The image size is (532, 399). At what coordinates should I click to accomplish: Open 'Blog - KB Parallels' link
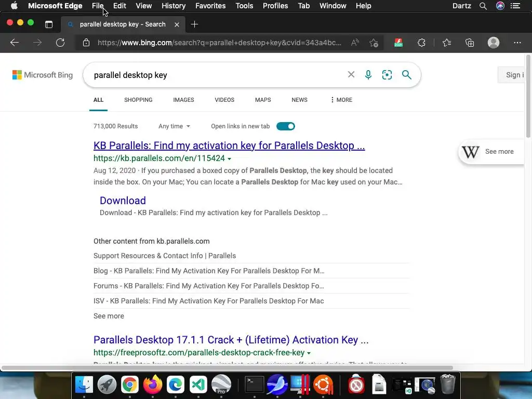209,271
